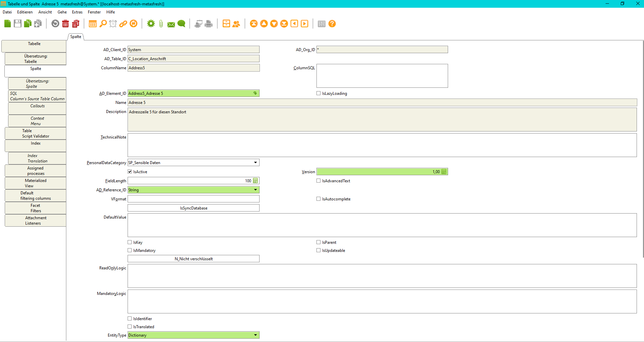Check the IsTranslated checkbox
The image size is (644, 342).
(x=130, y=327)
